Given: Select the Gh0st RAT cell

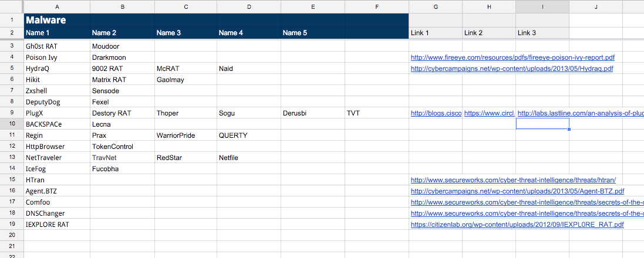Looking at the screenshot, I should [x=57, y=47].
